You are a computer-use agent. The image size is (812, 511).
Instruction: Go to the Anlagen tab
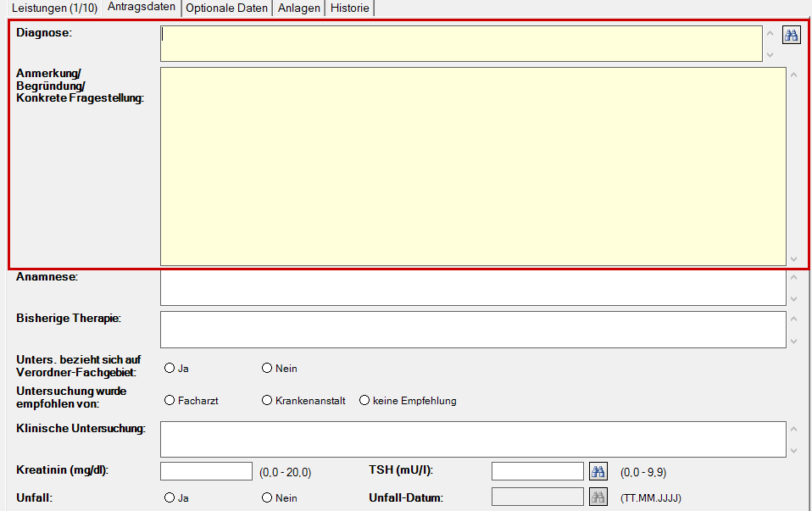[299, 8]
